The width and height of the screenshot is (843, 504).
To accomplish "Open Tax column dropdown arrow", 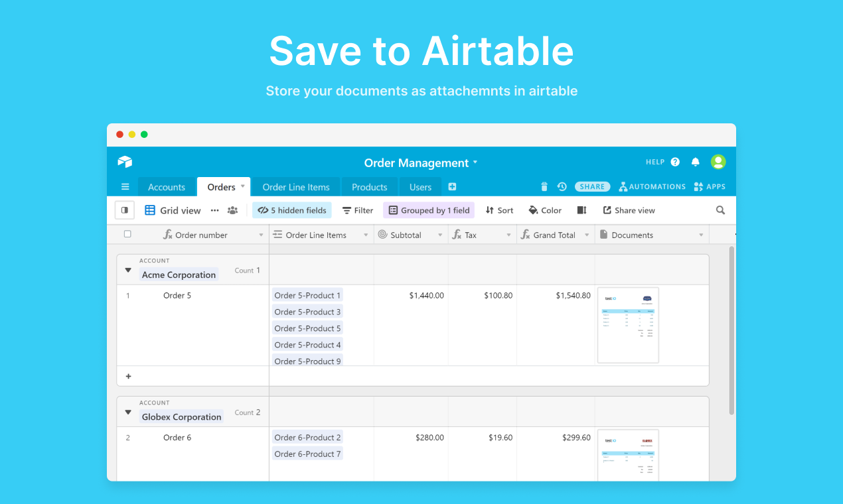I will [508, 235].
